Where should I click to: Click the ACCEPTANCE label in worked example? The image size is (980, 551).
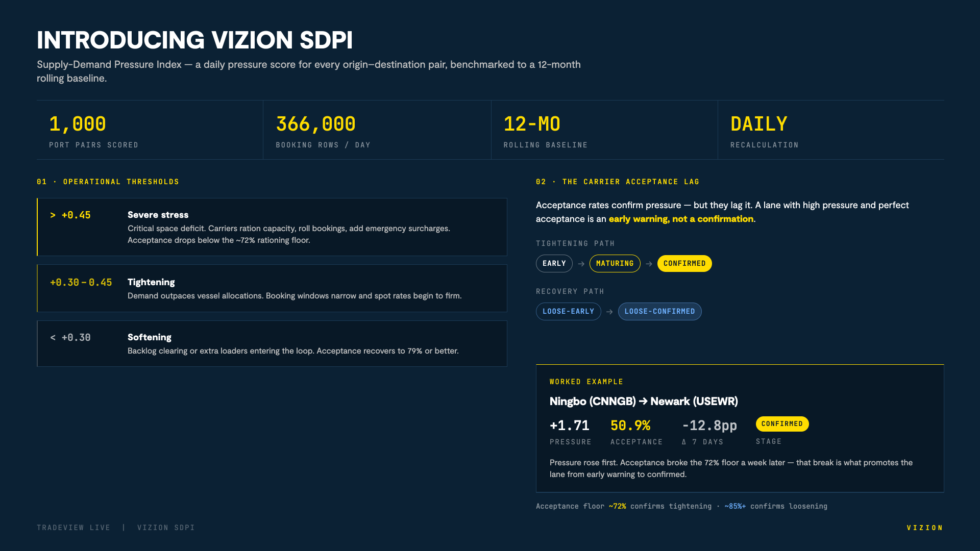point(636,442)
